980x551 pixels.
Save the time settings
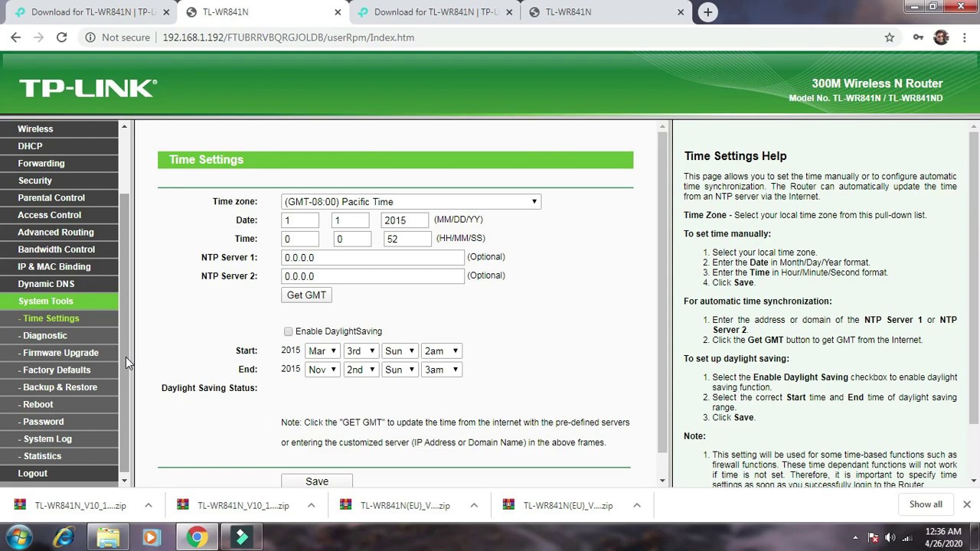tap(316, 481)
